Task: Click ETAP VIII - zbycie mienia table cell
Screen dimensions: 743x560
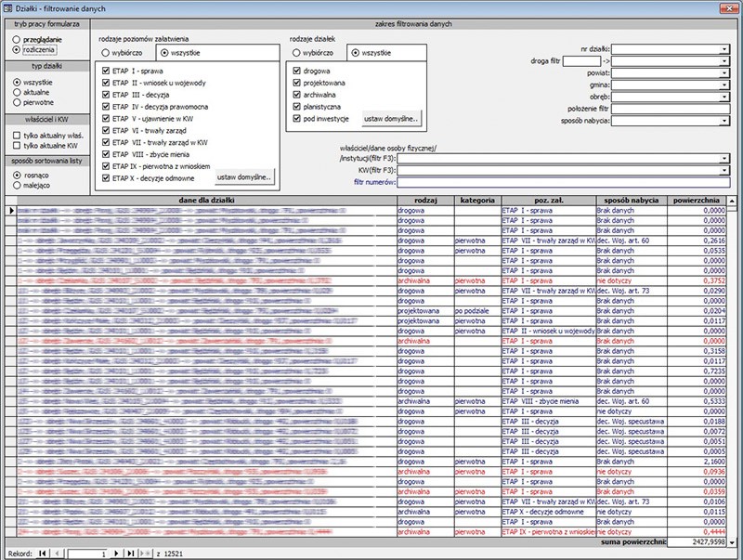Action: (549, 401)
